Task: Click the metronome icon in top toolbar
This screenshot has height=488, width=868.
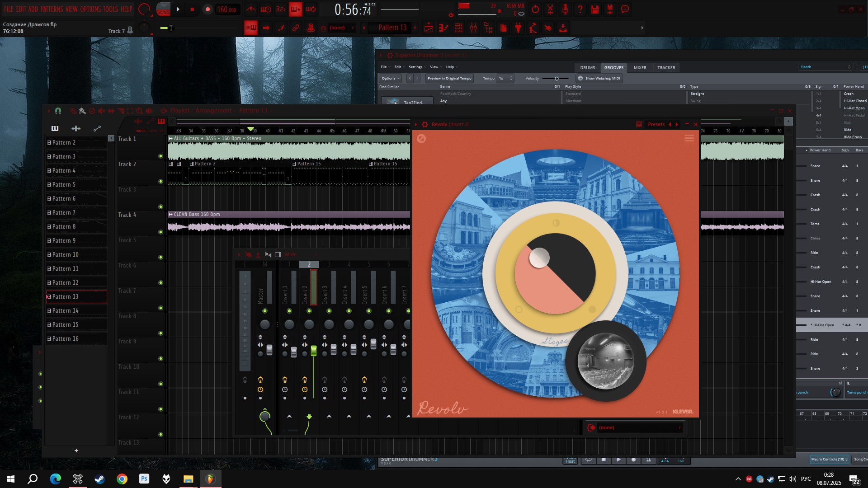Action: click(x=251, y=9)
